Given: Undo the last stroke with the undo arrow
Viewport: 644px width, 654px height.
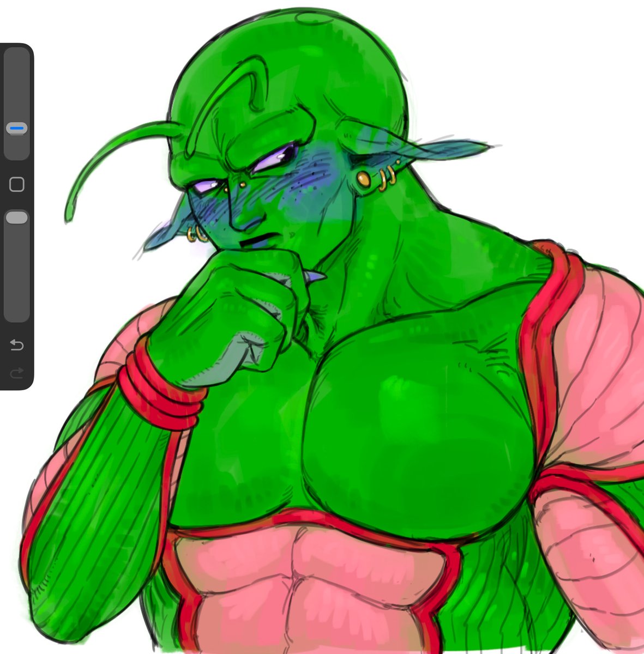Looking at the screenshot, I should coord(17,345).
